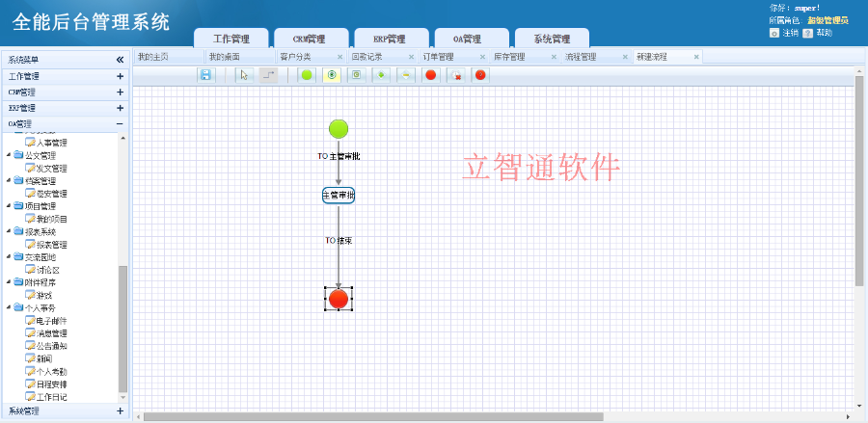Open 报表管理 in the tree

pos(52,245)
